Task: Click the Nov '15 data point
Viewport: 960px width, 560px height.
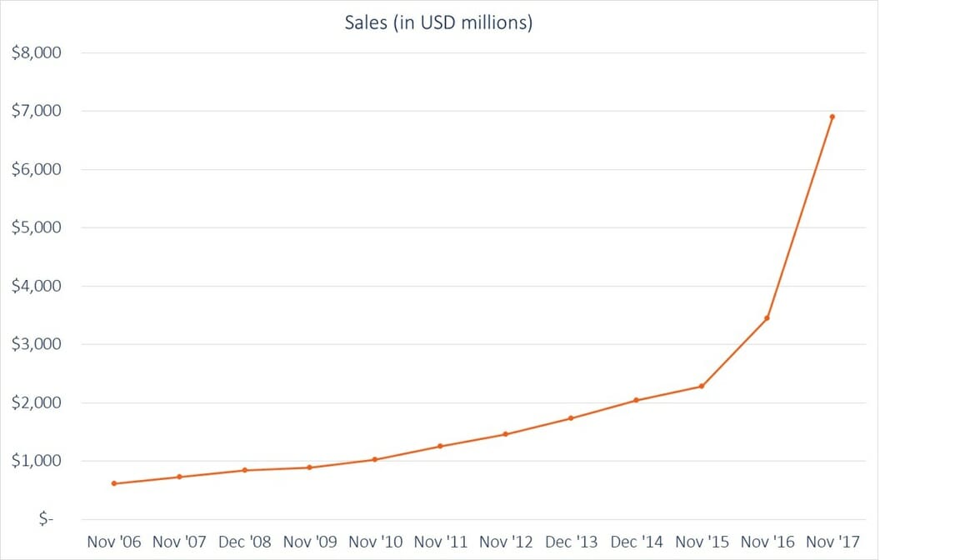Action: pyautogui.click(x=701, y=387)
